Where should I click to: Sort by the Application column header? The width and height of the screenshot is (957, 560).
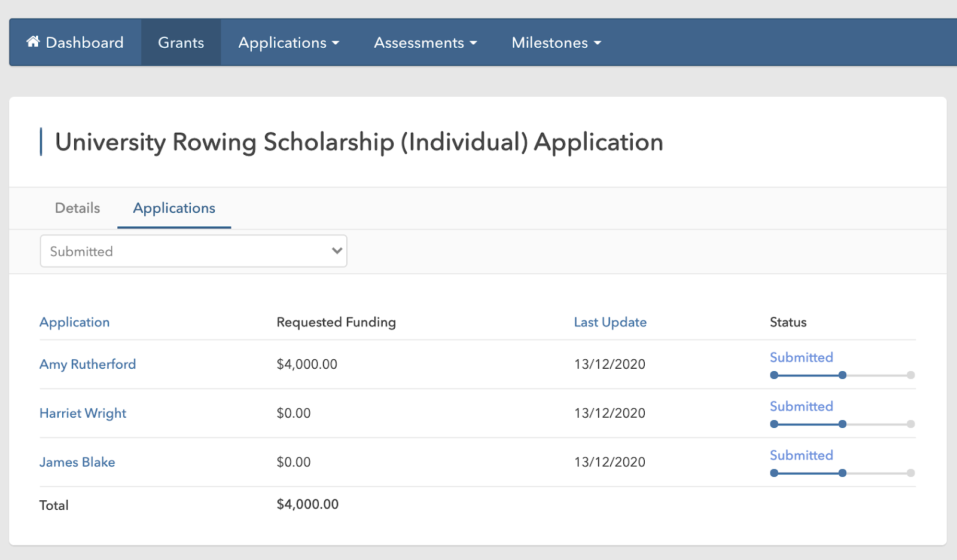tap(74, 322)
